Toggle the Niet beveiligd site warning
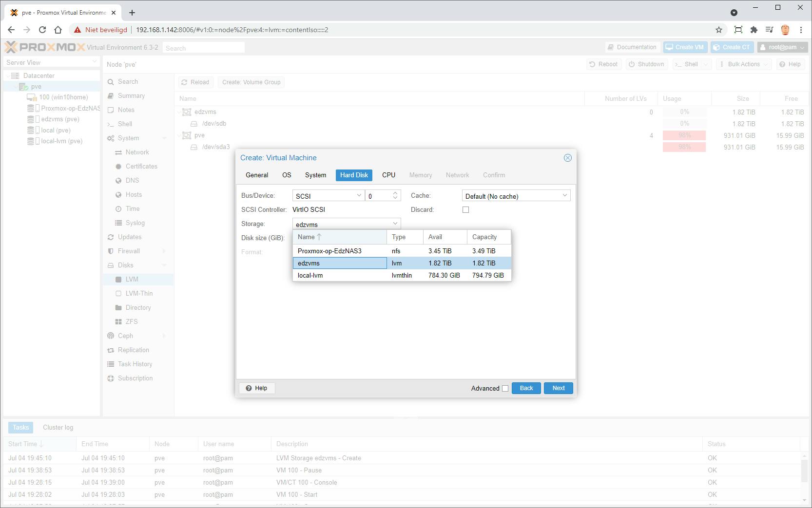812x508 pixels. click(101, 29)
